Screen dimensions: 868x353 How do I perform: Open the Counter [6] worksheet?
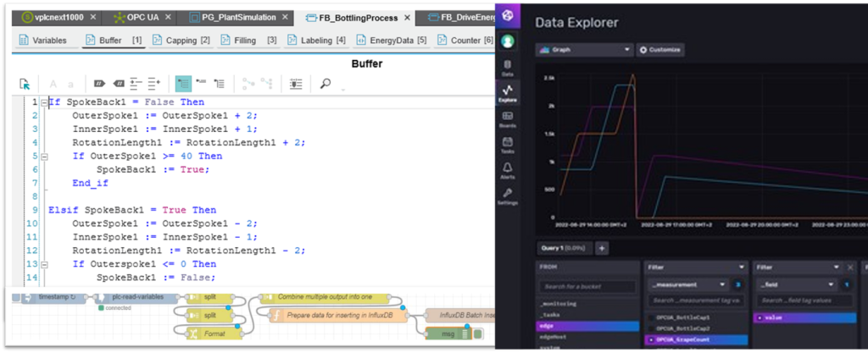[x=465, y=40]
